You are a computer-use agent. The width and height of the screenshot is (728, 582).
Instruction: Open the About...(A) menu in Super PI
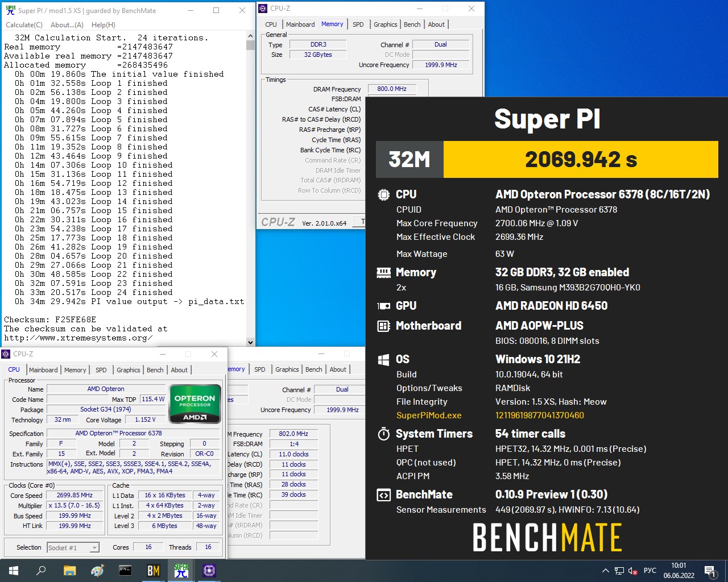coord(67,25)
